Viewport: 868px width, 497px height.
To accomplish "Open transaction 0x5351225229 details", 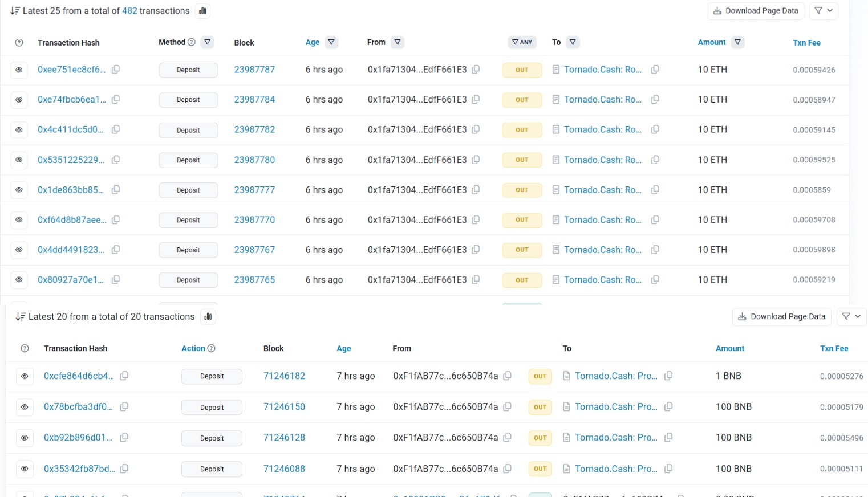I will click(71, 160).
